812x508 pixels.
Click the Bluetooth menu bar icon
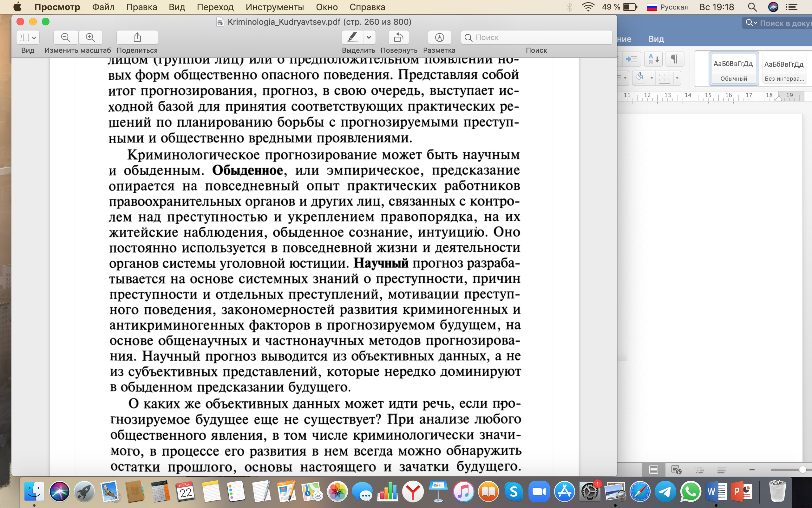(569, 7)
